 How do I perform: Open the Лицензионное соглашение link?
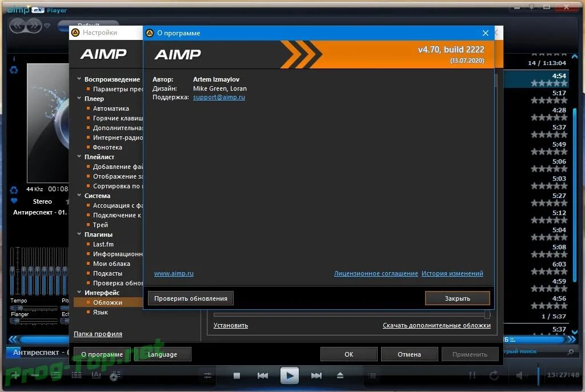[x=376, y=273]
